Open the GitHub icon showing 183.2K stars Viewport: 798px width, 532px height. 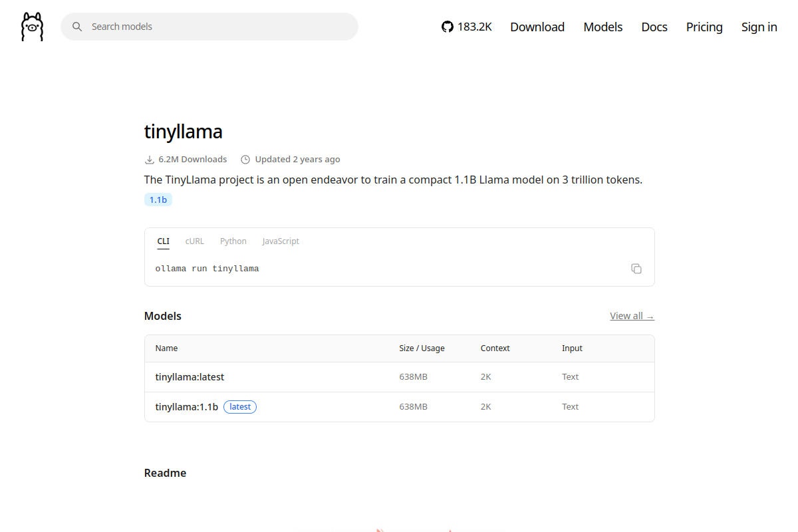click(467, 27)
